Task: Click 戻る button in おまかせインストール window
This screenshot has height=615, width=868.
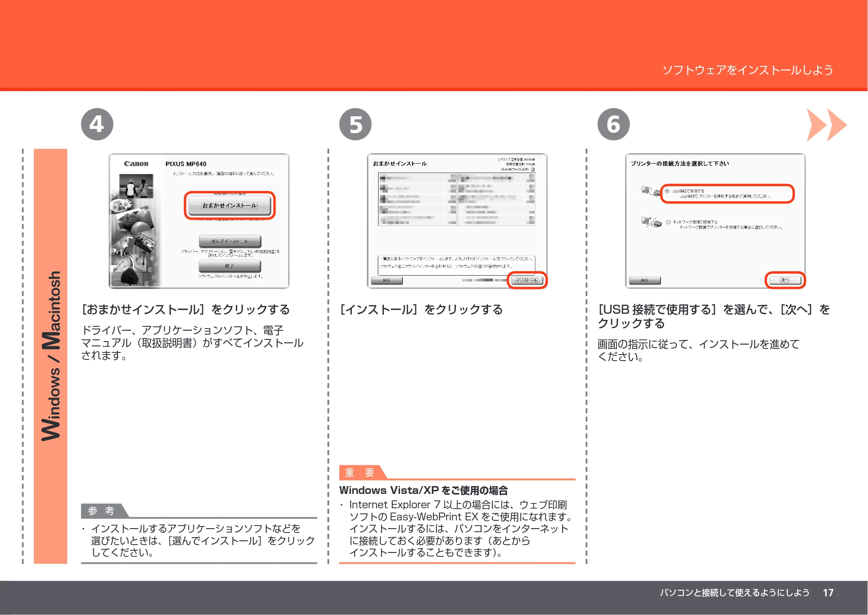Action: 387,280
